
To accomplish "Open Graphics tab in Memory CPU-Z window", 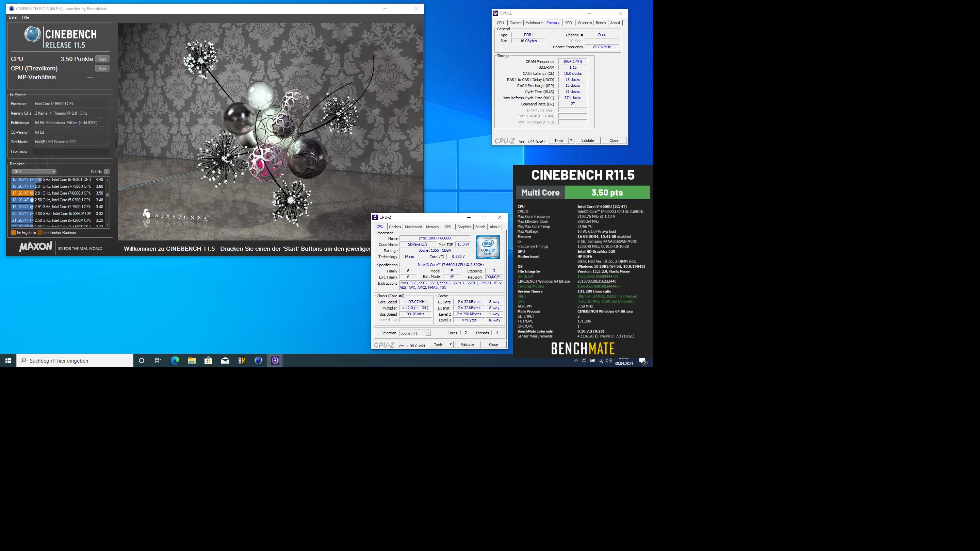I will click(584, 23).
